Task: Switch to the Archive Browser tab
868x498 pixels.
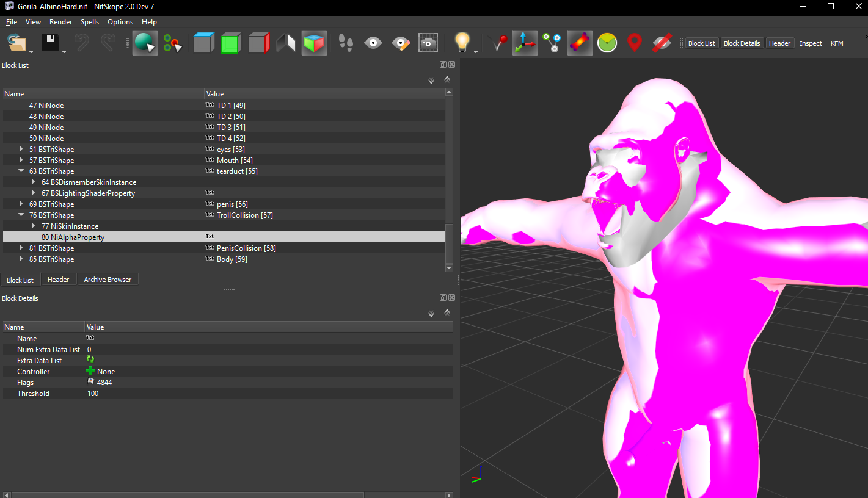Action: point(108,280)
